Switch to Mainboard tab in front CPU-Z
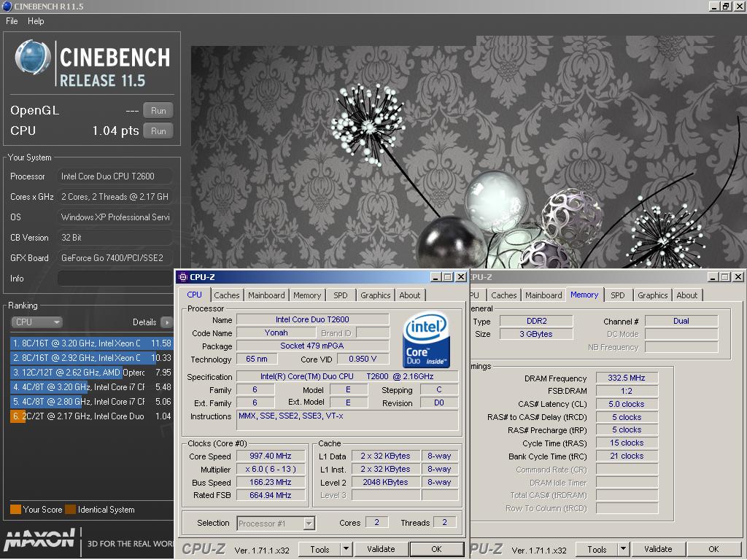This screenshot has height=560, width=747. coord(266,295)
